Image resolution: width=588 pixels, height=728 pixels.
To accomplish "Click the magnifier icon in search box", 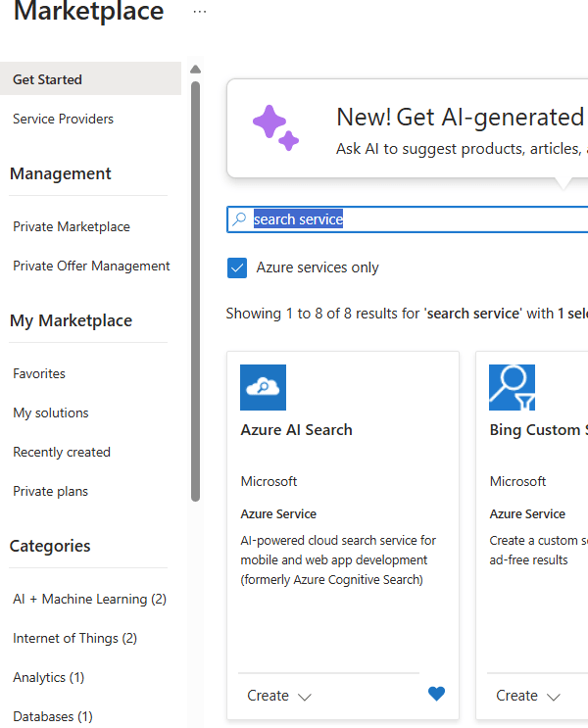I will tap(239, 219).
